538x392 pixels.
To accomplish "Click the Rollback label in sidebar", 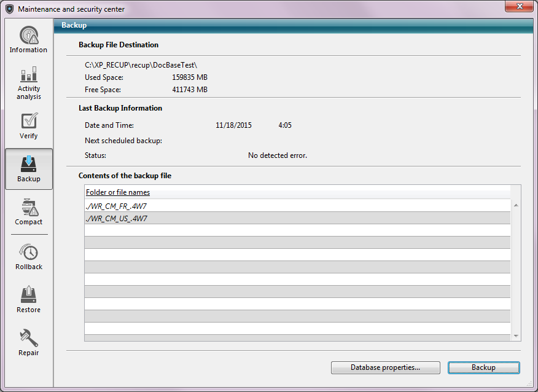I will pyautogui.click(x=28, y=267).
